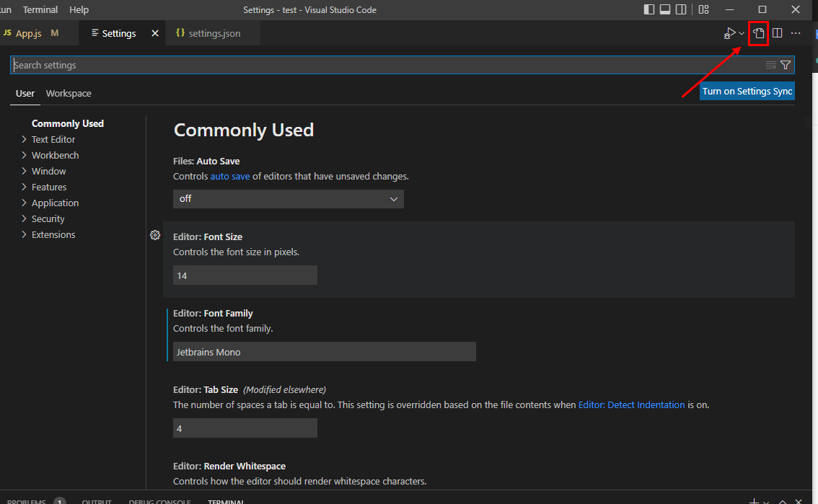Toggle the bottom Panel layout icon

665,9
